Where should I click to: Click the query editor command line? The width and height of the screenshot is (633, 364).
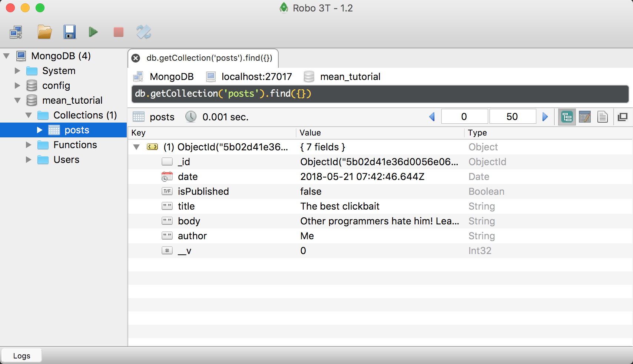pos(380,94)
